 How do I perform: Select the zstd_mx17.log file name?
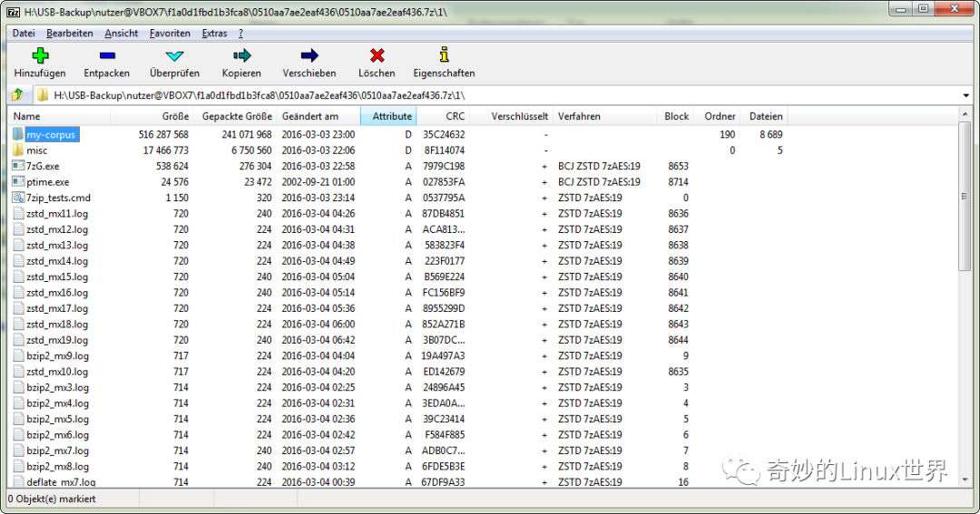click(57, 308)
